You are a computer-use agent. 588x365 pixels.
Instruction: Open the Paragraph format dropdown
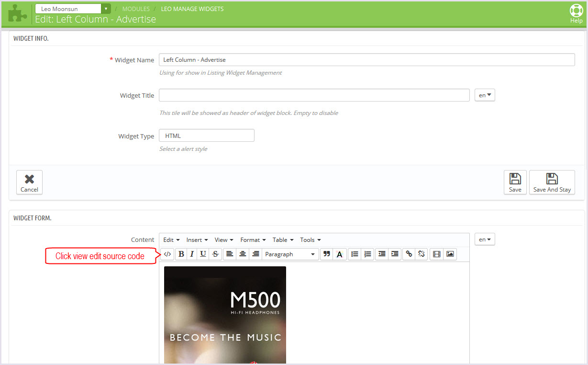(x=290, y=254)
